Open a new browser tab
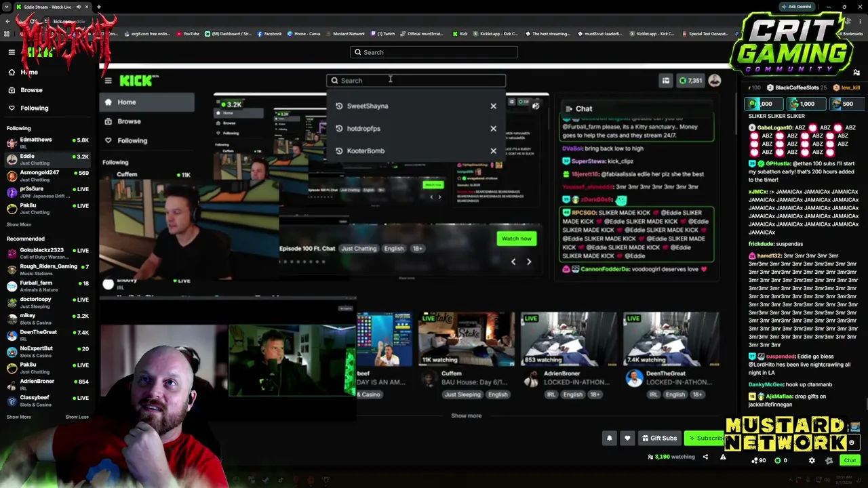 click(x=98, y=7)
